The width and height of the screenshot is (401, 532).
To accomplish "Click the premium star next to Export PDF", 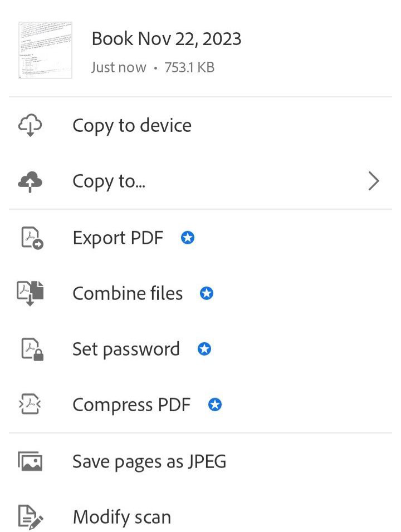I will pos(188,238).
